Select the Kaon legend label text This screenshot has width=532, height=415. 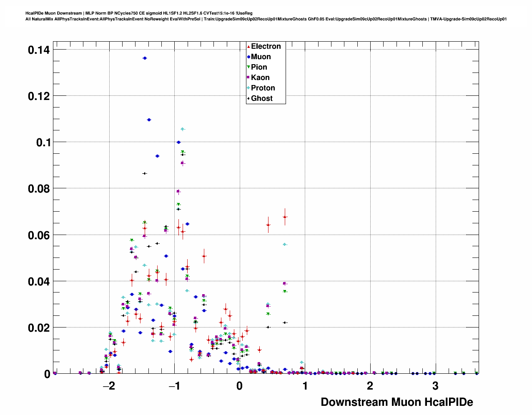click(260, 77)
